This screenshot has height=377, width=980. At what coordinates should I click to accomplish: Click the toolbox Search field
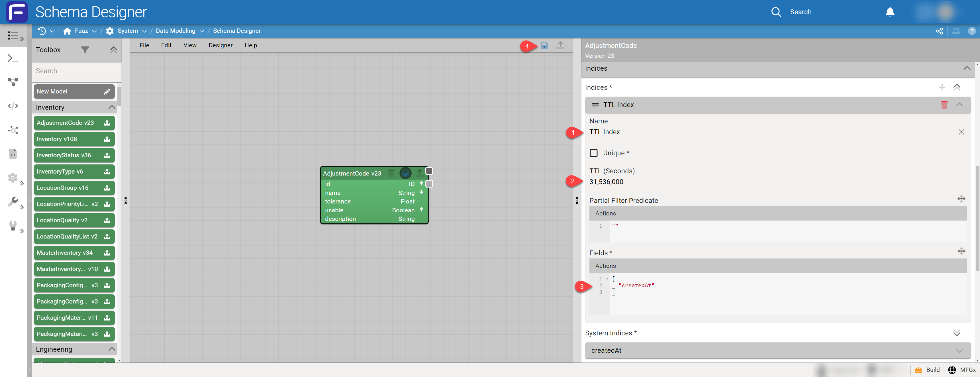[76, 71]
